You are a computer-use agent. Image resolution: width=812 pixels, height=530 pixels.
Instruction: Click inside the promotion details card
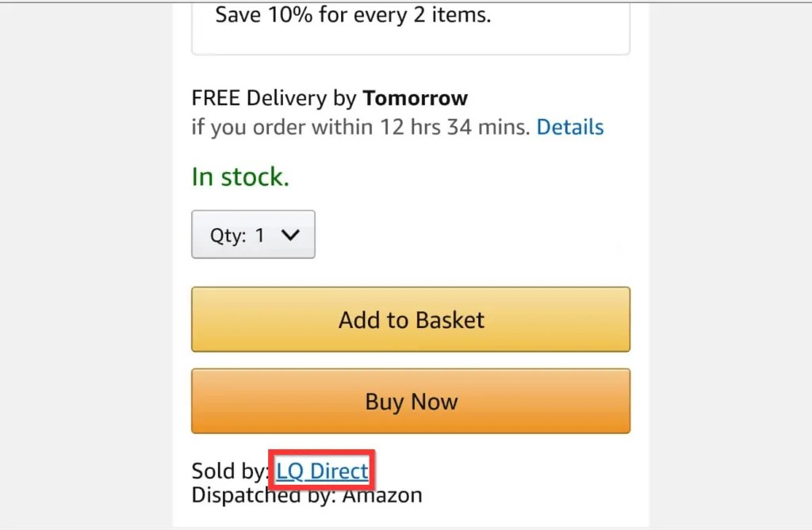(x=410, y=28)
